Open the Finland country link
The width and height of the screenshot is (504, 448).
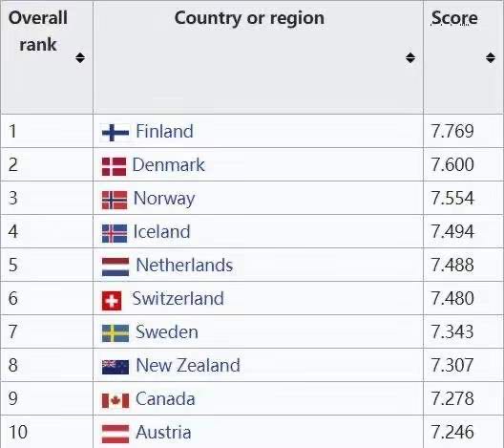[164, 131]
